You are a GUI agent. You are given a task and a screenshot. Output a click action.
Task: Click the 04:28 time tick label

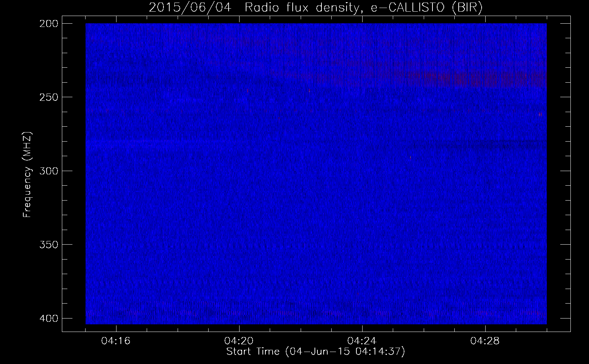tap(485, 341)
